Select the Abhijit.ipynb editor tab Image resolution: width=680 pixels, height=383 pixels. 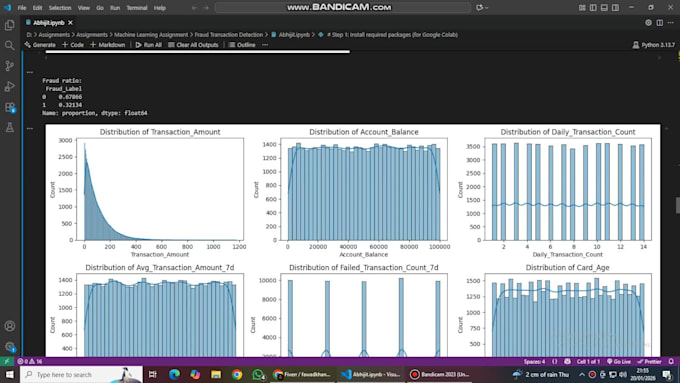(49, 23)
